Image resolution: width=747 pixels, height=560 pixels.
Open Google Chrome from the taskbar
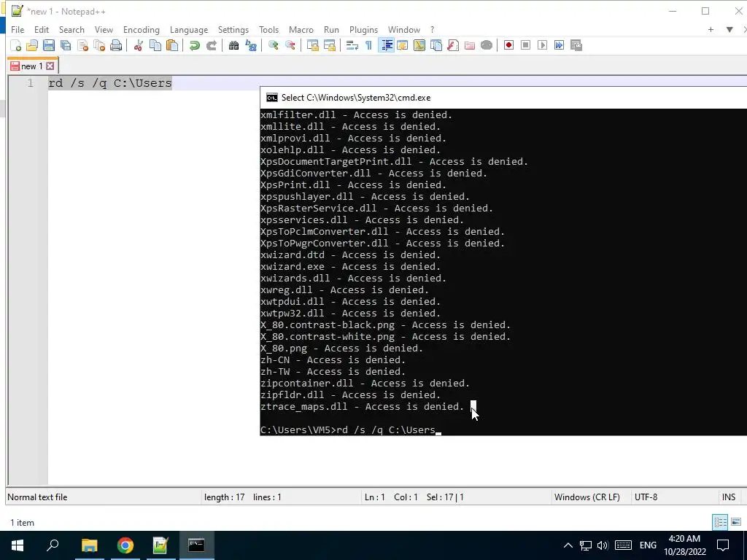tap(125, 545)
